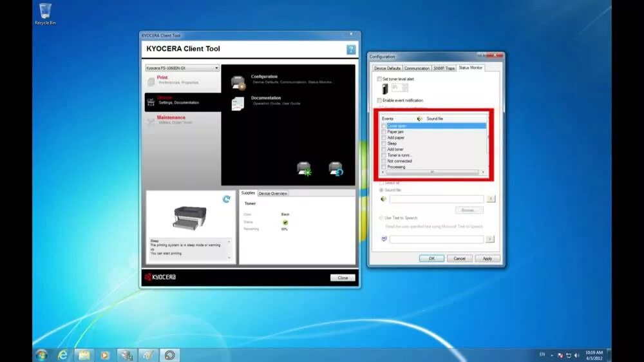This screenshot has width=644, height=362.
Task: Check the Not connected event checkbox
Action: click(384, 161)
